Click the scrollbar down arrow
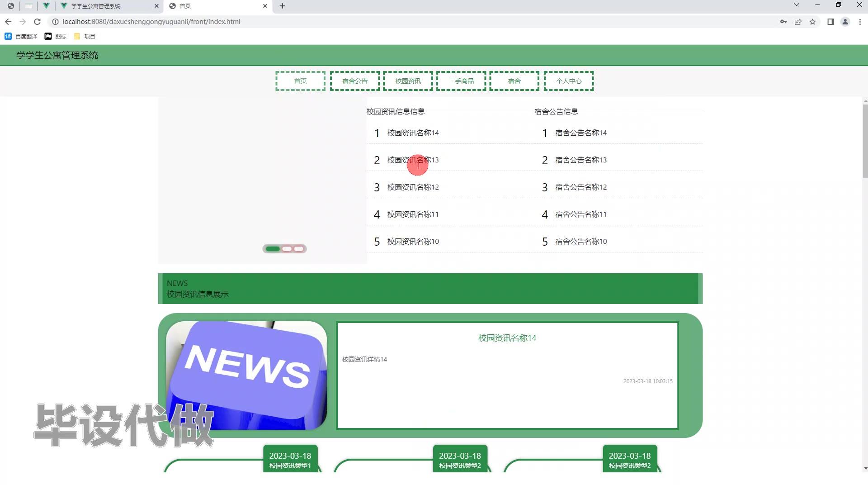 pyautogui.click(x=865, y=469)
